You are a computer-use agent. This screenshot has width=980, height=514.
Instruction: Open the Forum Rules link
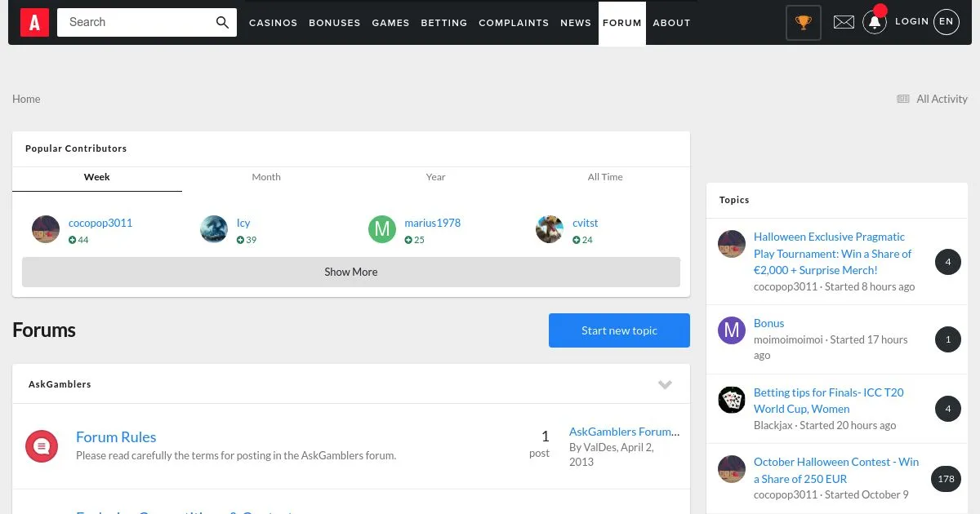pyautogui.click(x=116, y=437)
